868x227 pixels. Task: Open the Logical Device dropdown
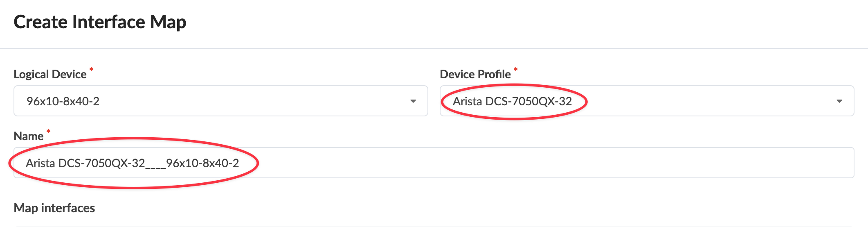coord(221,101)
